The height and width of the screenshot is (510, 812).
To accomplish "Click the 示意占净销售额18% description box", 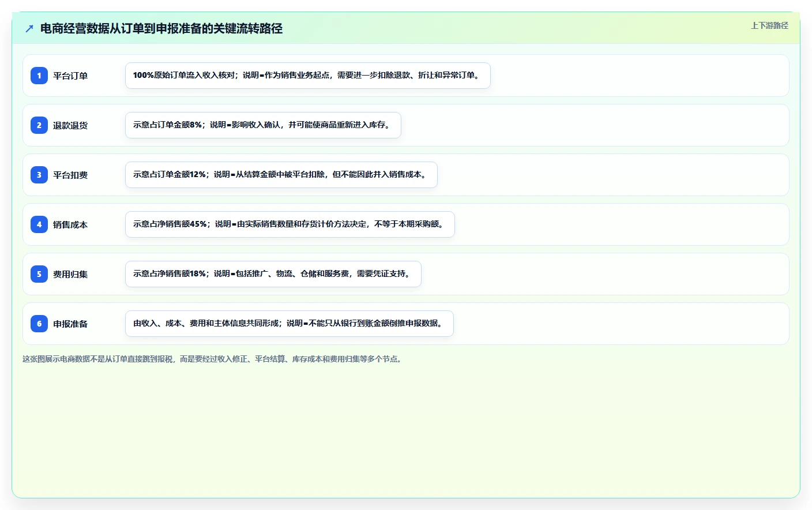I will 273,274.
